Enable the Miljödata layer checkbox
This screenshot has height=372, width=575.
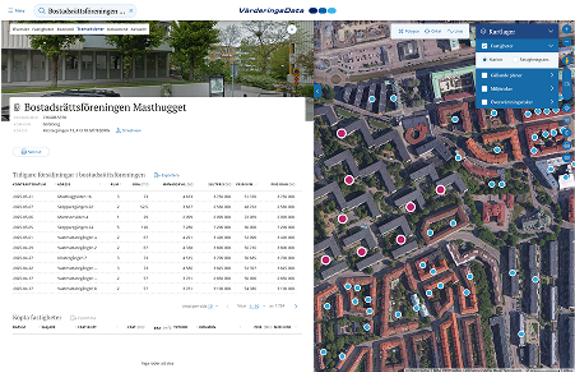coord(484,89)
